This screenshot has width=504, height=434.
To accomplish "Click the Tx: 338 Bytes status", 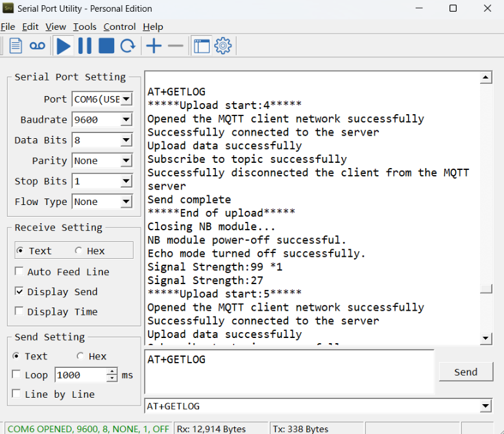I will coord(300,429).
